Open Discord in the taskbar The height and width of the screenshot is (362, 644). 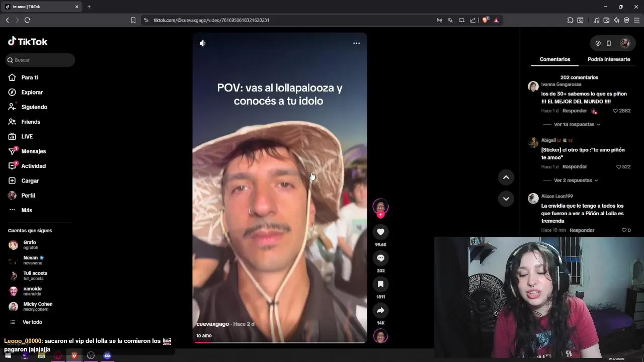tap(107, 355)
